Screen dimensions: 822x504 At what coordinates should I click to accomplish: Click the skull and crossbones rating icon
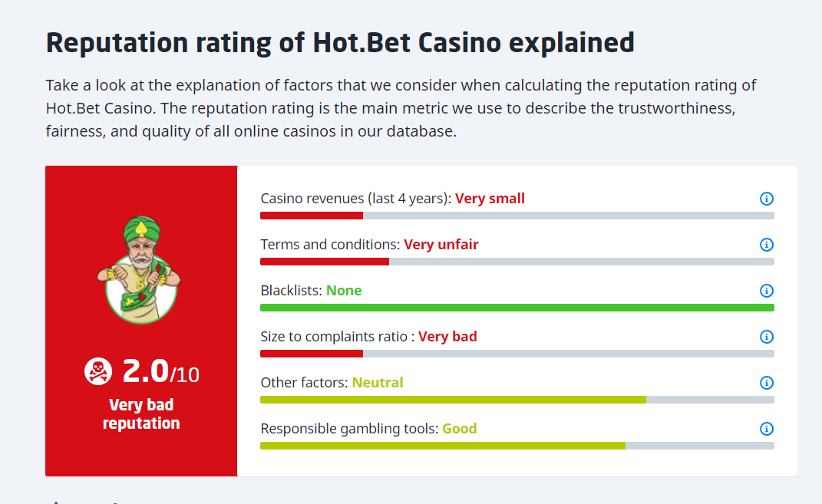click(x=98, y=371)
